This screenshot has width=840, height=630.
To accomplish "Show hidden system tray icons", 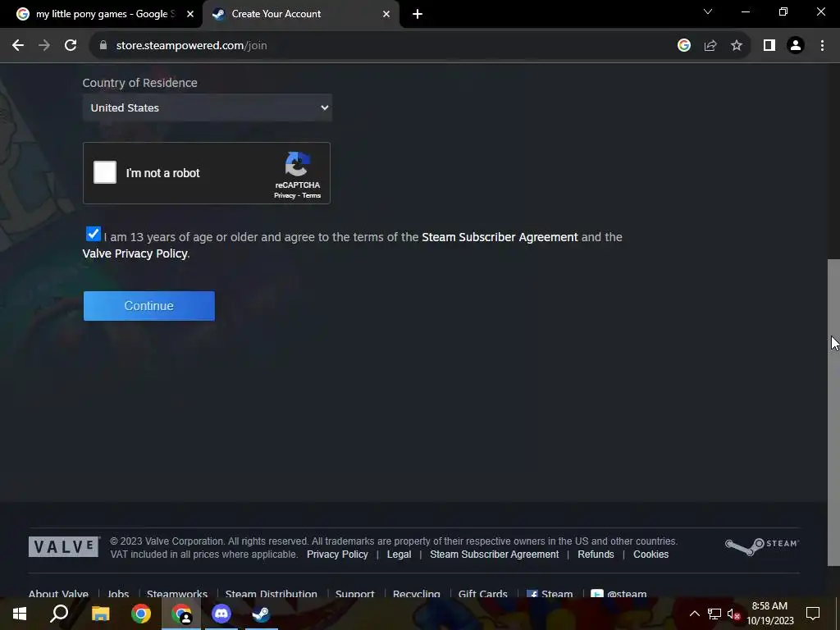I will (x=694, y=614).
